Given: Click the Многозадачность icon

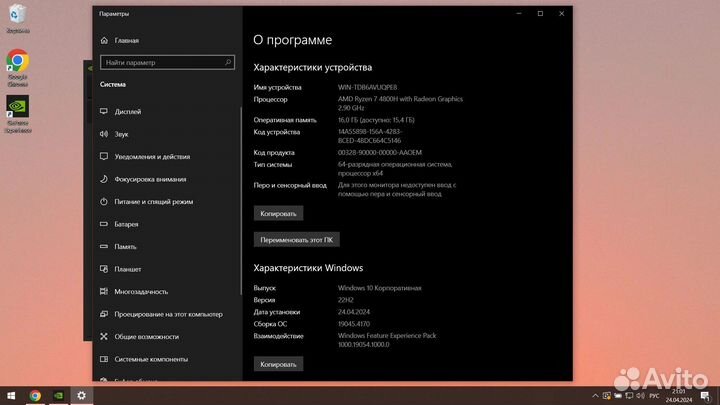Looking at the screenshot, I should click(104, 291).
